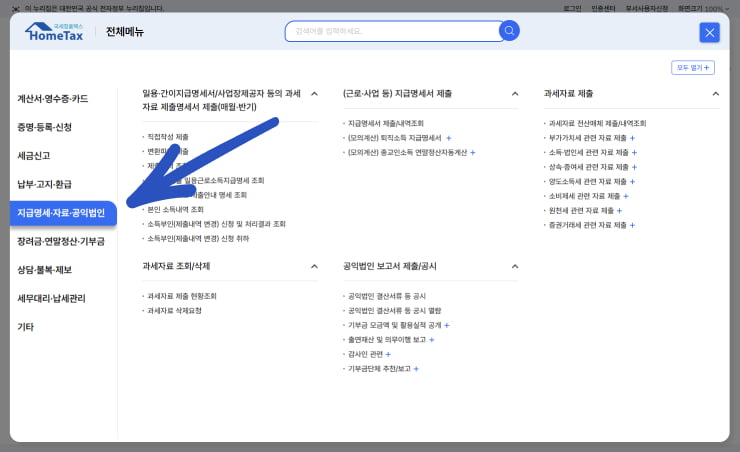
Task: Open 과세자료 삭제요청 link
Action: pos(175,311)
